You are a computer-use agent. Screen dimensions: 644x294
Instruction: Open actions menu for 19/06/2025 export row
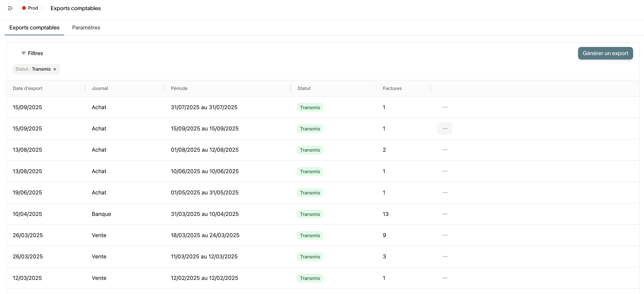[x=445, y=192]
